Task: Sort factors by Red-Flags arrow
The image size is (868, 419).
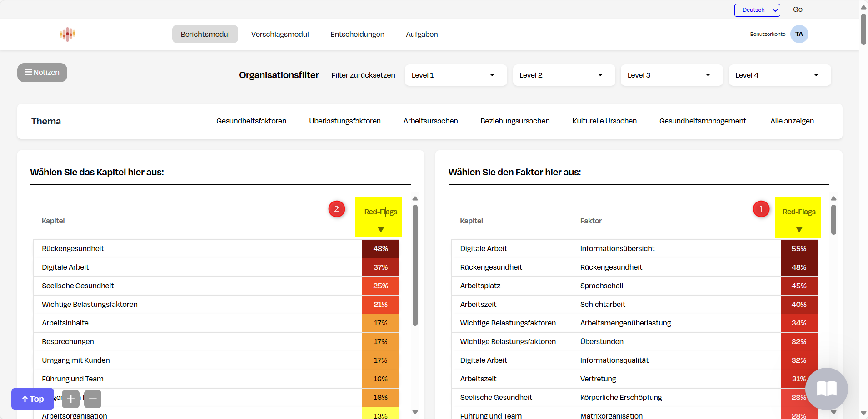Action: click(799, 230)
